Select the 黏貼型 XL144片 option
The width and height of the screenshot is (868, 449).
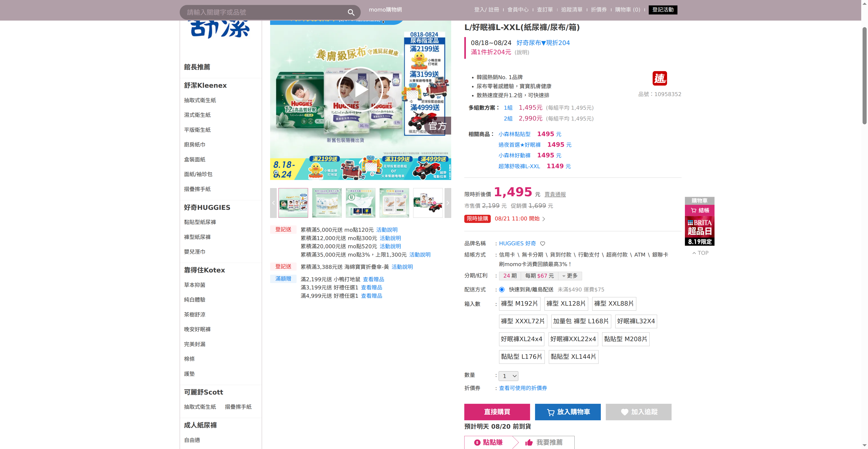coord(573,357)
